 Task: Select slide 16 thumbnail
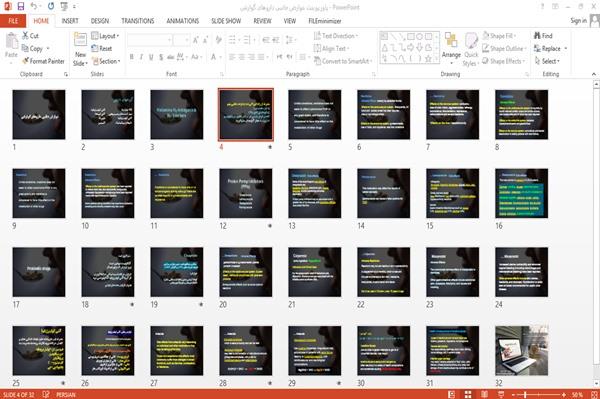[x=521, y=194]
